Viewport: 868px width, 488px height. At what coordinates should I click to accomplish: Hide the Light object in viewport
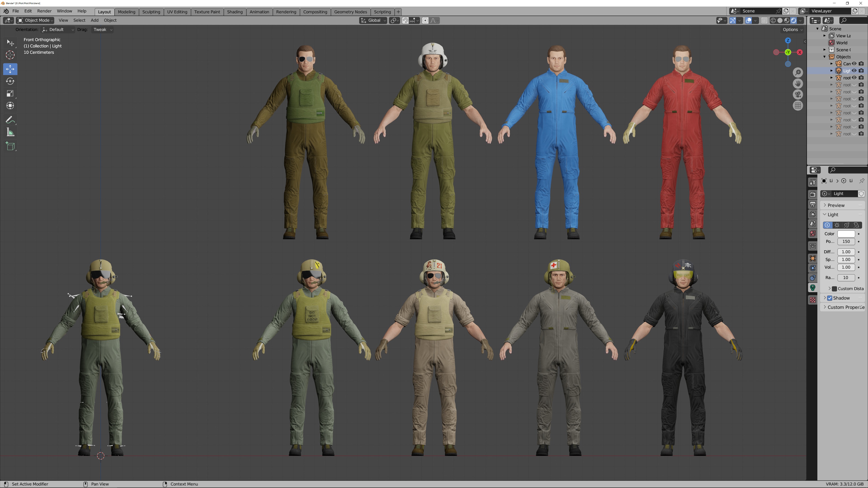coord(854,71)
